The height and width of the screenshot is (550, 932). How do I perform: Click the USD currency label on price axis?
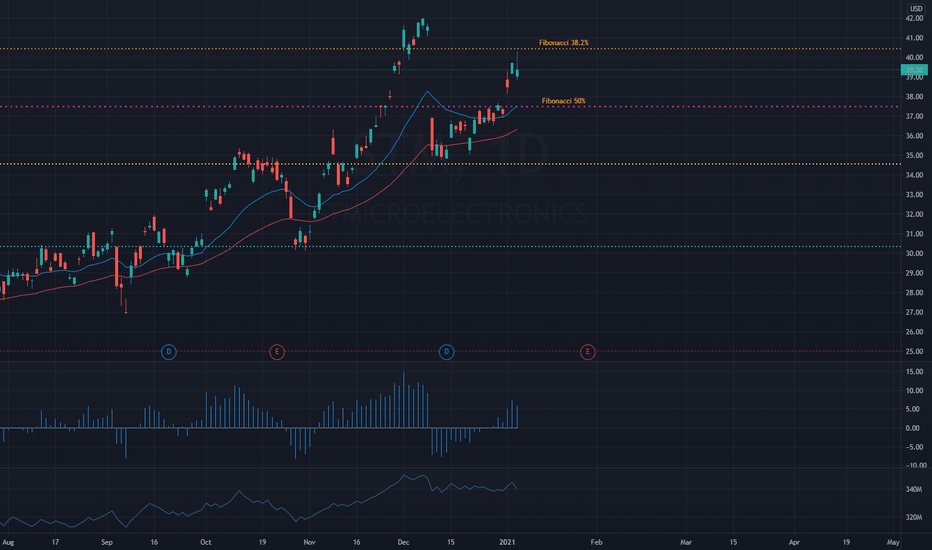pyautogui.click(x=916, y=8)
